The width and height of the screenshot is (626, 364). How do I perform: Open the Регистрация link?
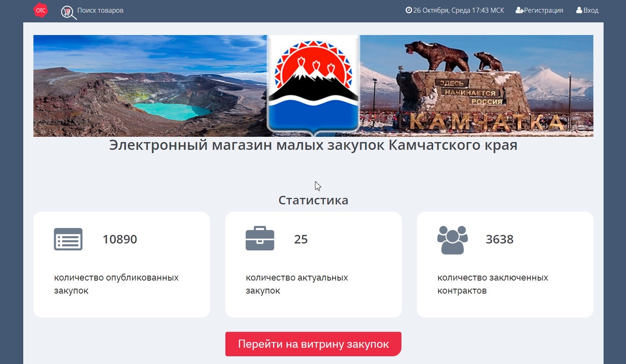(544, 10)
